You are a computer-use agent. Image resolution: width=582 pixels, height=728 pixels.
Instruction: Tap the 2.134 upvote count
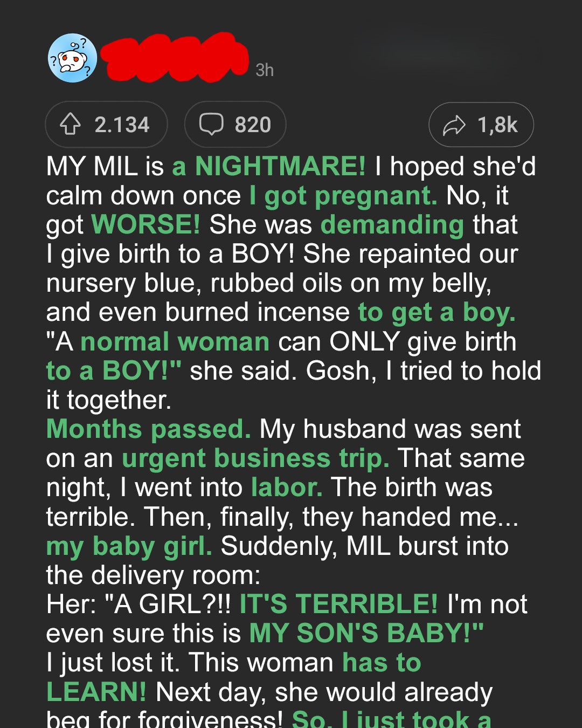point(122,125)
